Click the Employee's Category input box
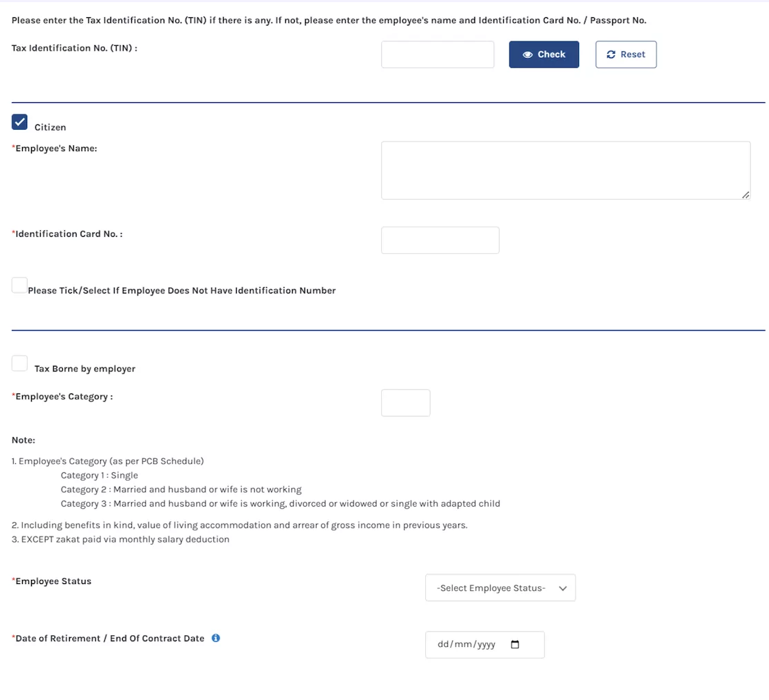The width and height of the screenshot is (769, 700). 406,402
